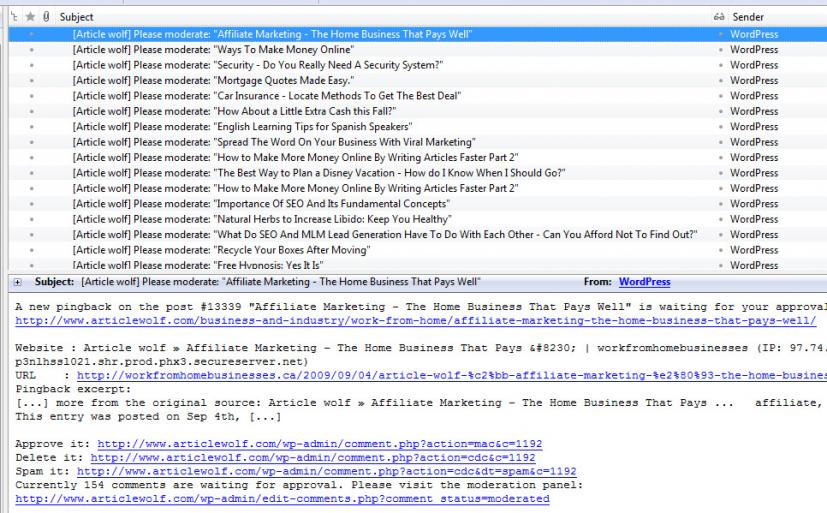Sort messages by the star column

30,17
